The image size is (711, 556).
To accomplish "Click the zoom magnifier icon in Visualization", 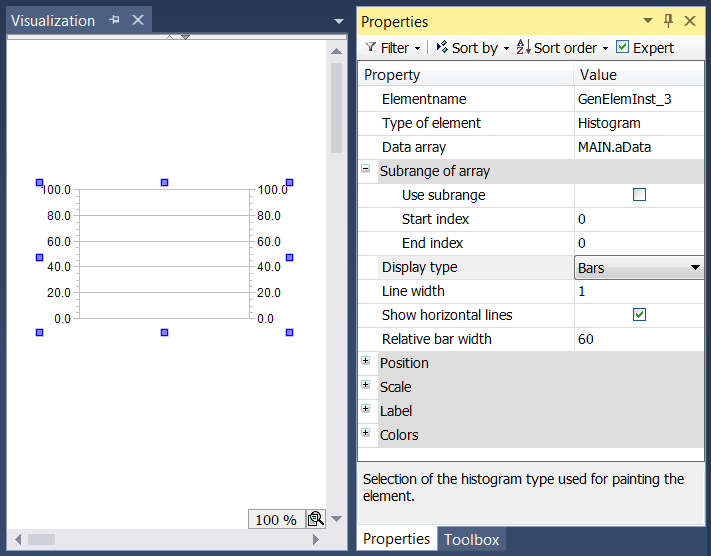I will [x=316, y=519].
